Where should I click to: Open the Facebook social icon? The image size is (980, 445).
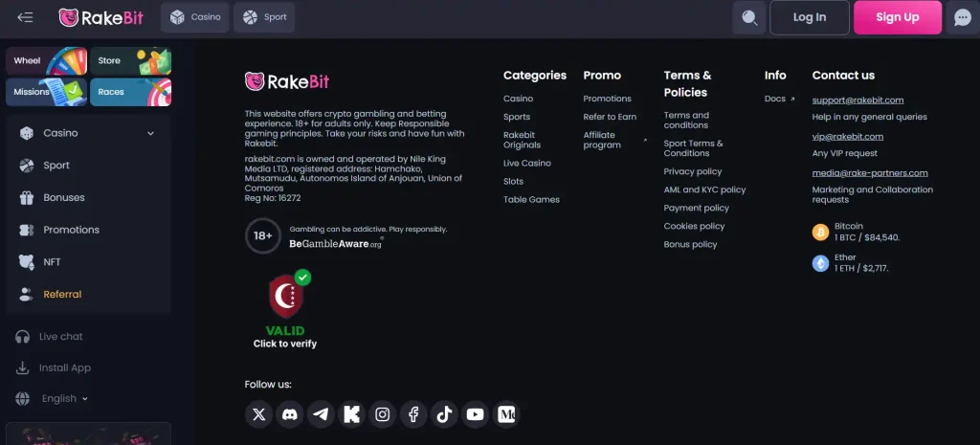(x=413, y=414)
